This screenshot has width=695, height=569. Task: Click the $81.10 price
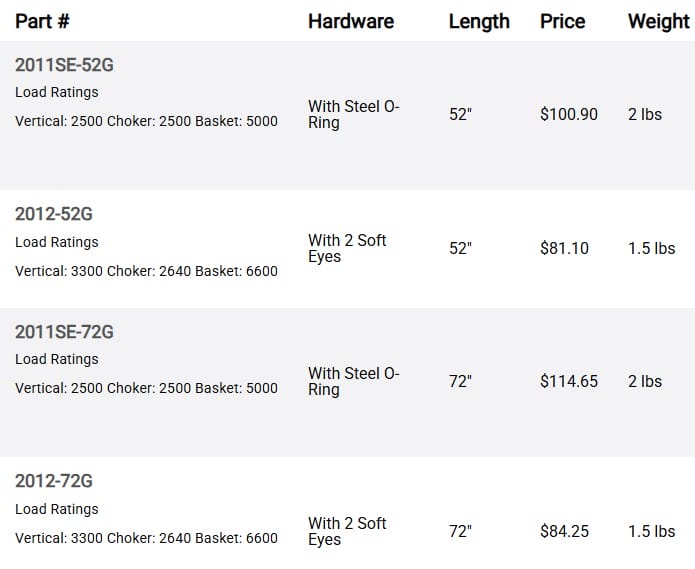tap(564, 248)
